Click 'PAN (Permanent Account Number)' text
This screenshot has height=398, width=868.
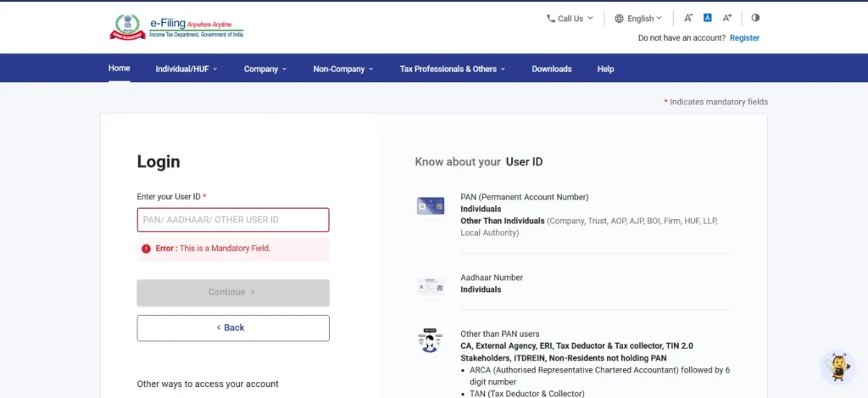pyautogui.click(x=525, y=197)
